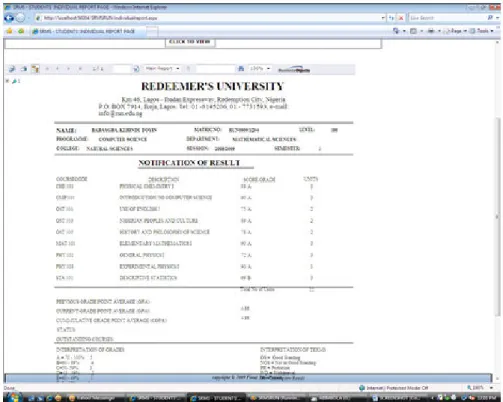Viewport: 503px width, 402px height.
Task: Open the Main Report dropdown
Action: (162, 69)
